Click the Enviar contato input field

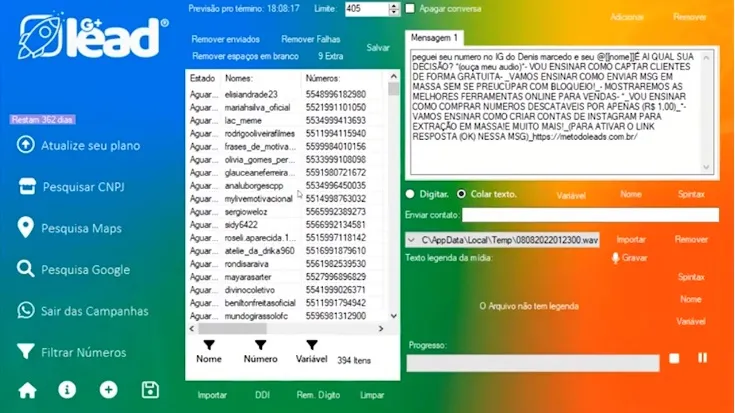(x=590, y=215)
